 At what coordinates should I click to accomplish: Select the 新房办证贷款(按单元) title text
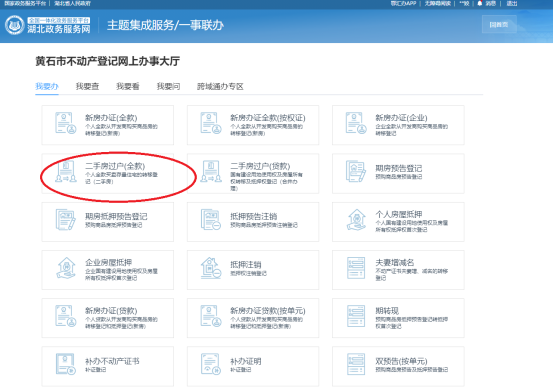268,311
